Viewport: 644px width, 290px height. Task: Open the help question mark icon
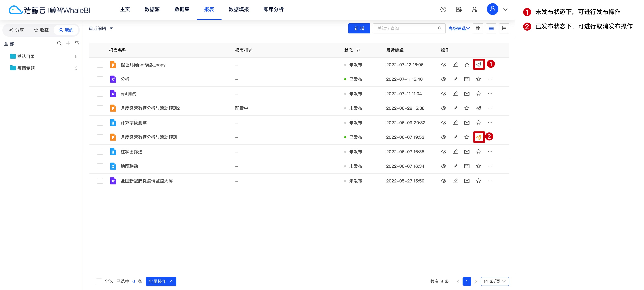pyautogui.click(x=443, y=9)
